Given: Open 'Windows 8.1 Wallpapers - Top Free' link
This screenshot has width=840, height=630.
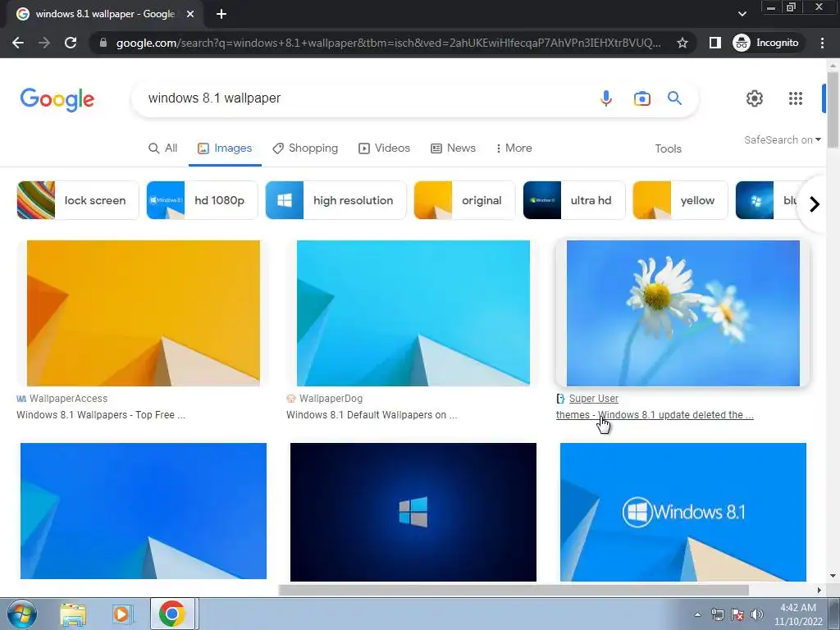Looking at the screenshot, I should pos(101,415).
